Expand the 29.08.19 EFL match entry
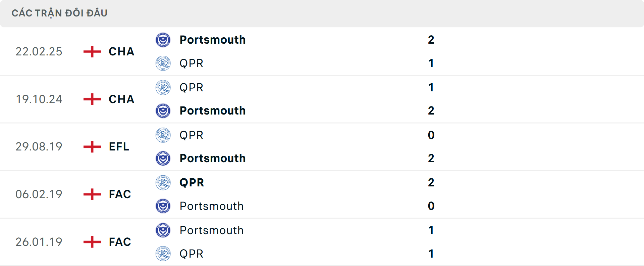Screen dimensions: 644x266 pyautogui.click(x=322, y=146)
